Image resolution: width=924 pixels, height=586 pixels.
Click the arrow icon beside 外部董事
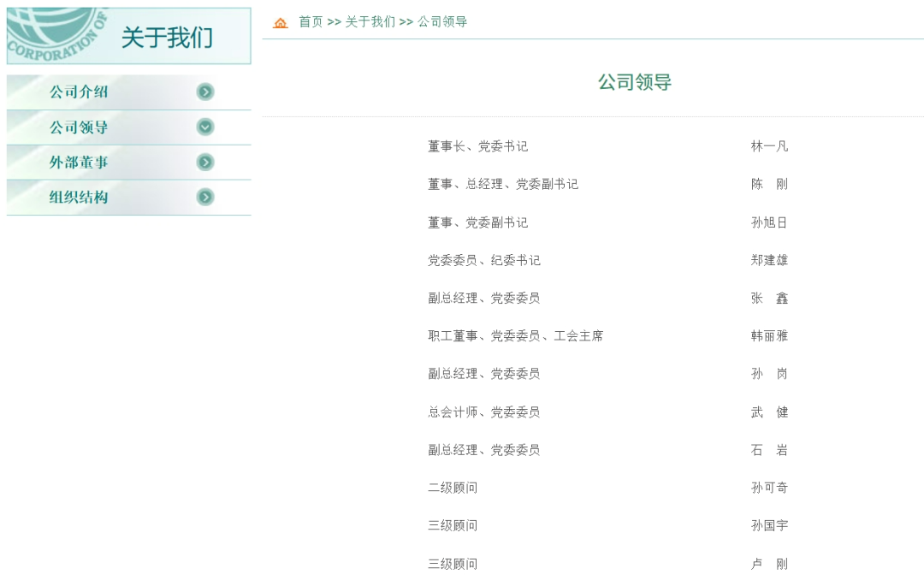click(x=205, y=163)
